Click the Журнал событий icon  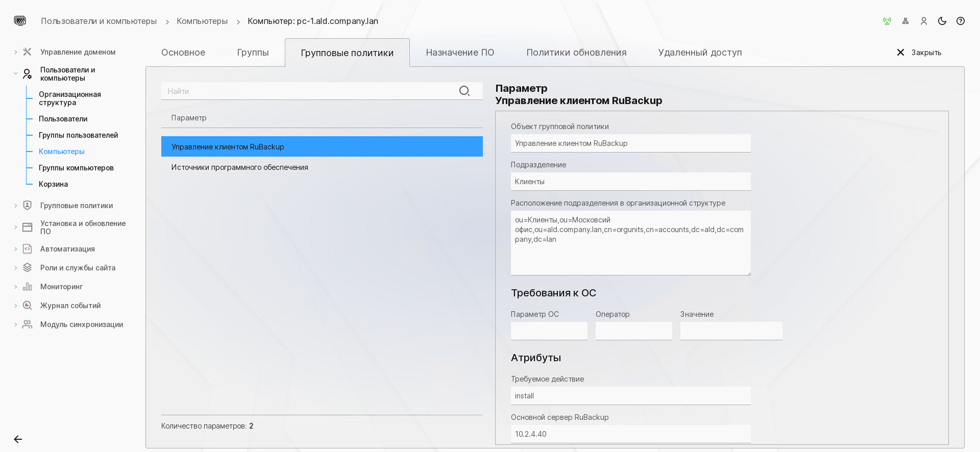point(28,306)
